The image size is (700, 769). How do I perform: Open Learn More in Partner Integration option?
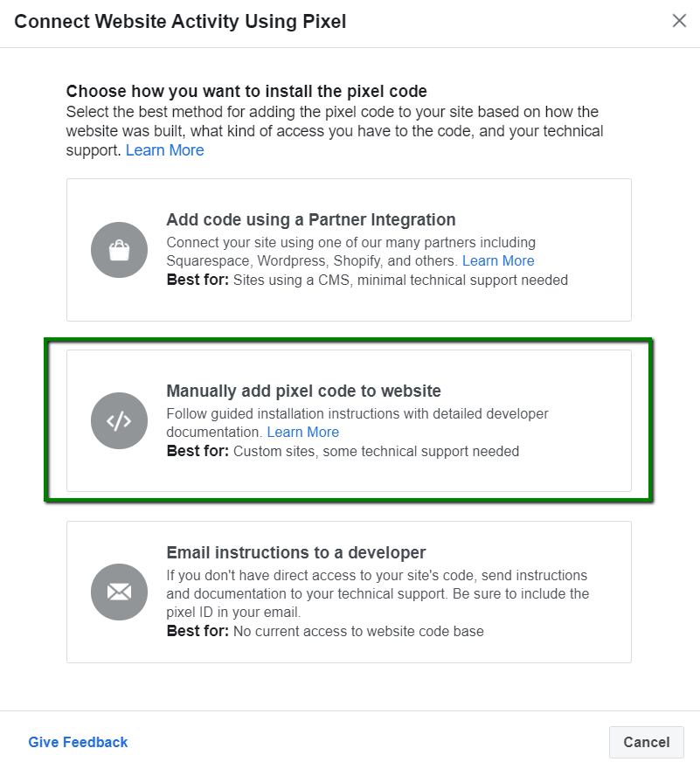coord(498,260)
